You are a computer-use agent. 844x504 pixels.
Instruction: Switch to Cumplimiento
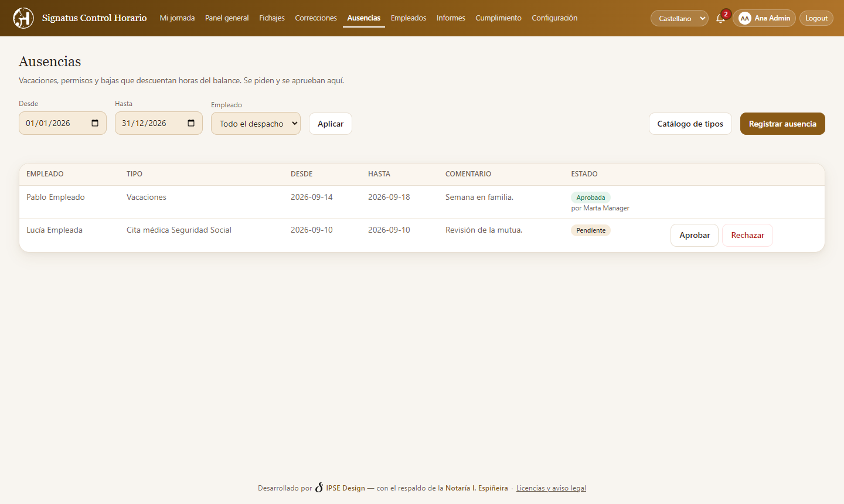tap(498, 18)
